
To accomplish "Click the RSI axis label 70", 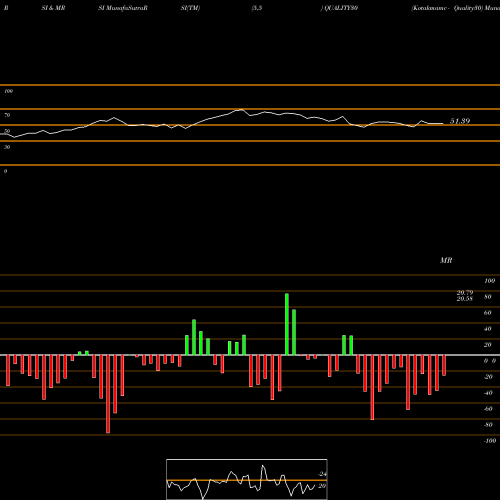I will 7,115.
